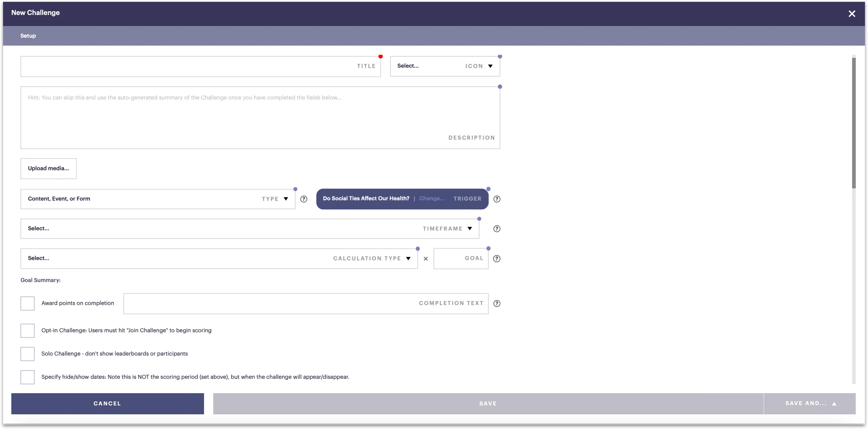Close the New Challenge dialog
This screenshot has height=429, width=868.
(x=852, y=13)
